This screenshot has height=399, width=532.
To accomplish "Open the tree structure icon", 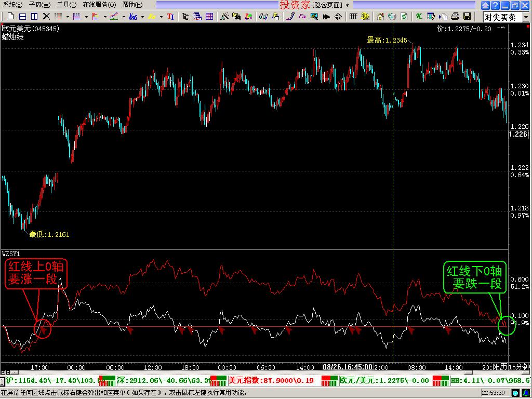I will pyautogui.click(x=185, y=16).
